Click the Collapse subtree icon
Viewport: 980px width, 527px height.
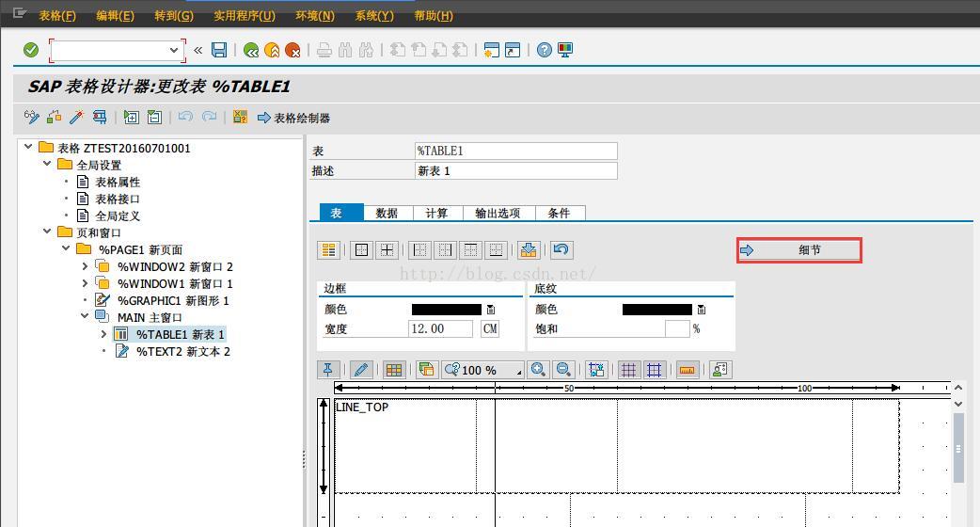pyautogui.click(x=154, y=117)
